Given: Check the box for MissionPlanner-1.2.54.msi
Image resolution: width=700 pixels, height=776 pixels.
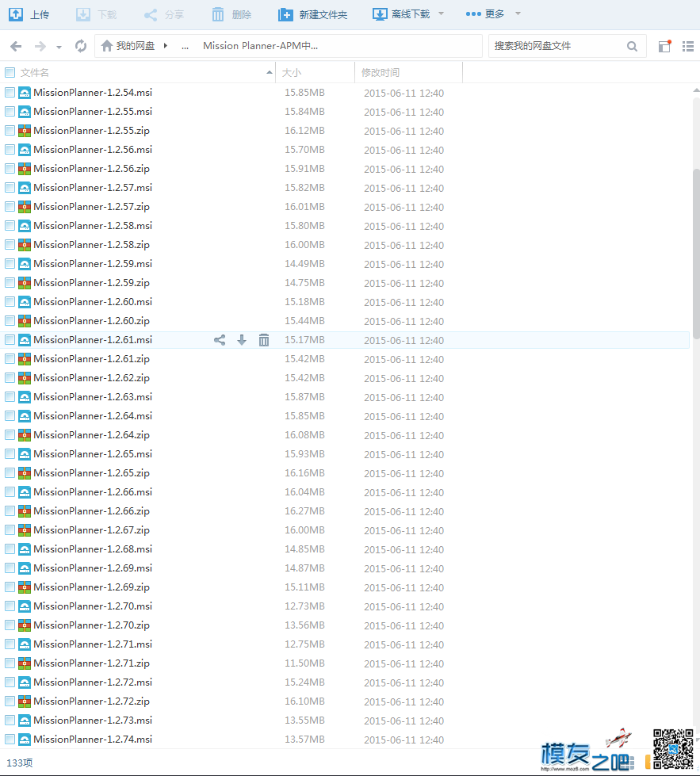Looking at the screenshot, I should [10, 93].
